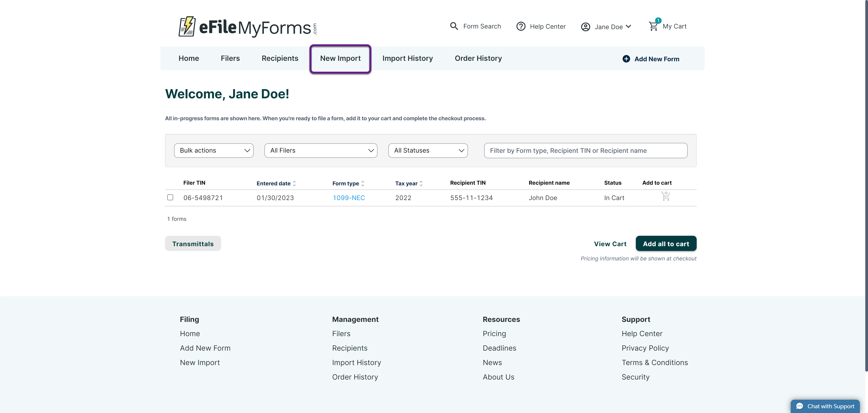The image size is (868, 413).
Task: Expand the All Filers dropdown
Action: (321, 151)
